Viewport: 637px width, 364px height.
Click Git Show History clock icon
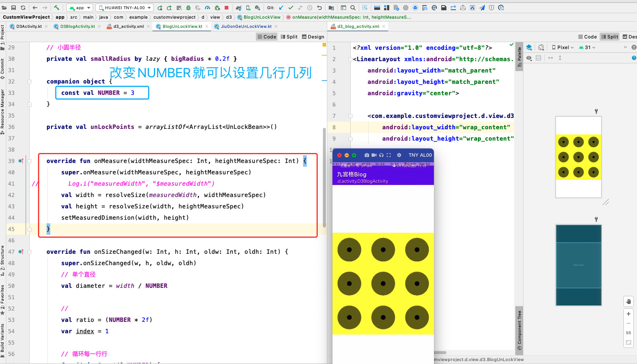pyautogui.click(x=310, y=8)
